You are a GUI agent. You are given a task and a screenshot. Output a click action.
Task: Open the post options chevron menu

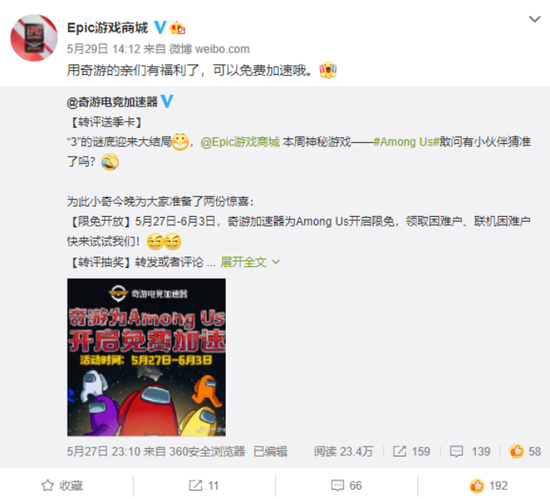click(x=535, y=19)
